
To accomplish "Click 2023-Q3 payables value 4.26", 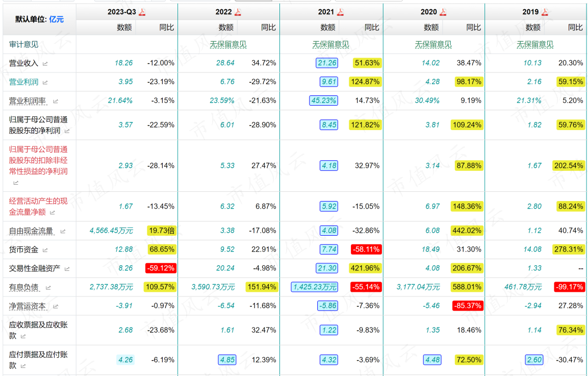I will click(x=125, y=360).
